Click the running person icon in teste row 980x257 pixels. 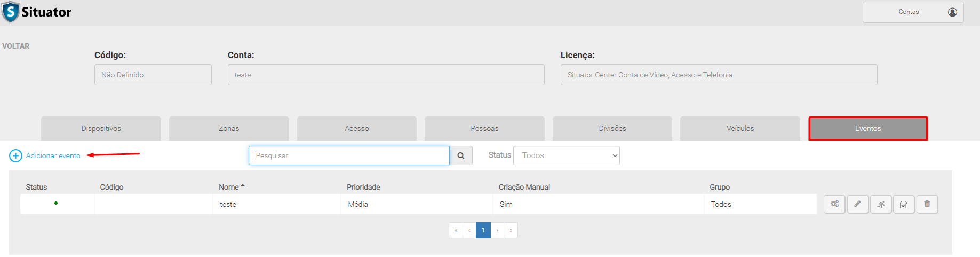click(x=881, y=204)
